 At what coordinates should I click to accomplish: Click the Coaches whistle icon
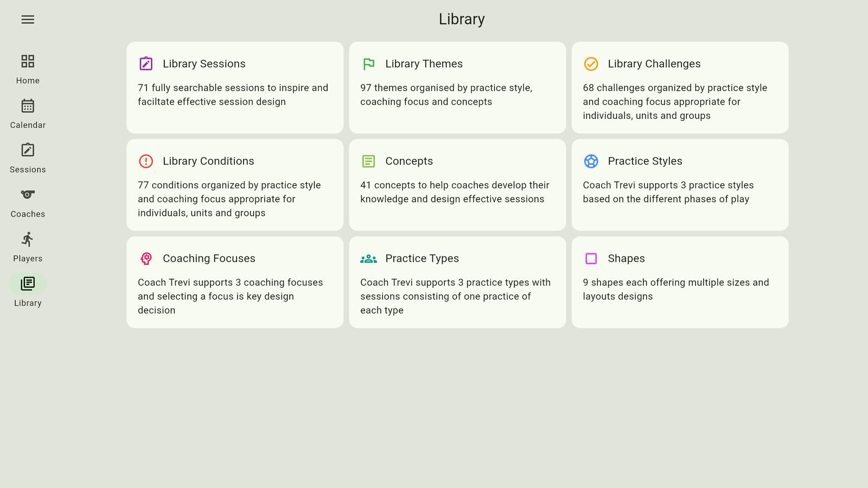(28, 195)
